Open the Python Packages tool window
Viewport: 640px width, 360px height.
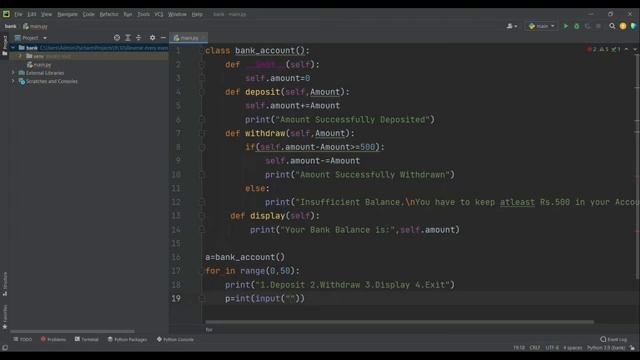click(127, 339)
